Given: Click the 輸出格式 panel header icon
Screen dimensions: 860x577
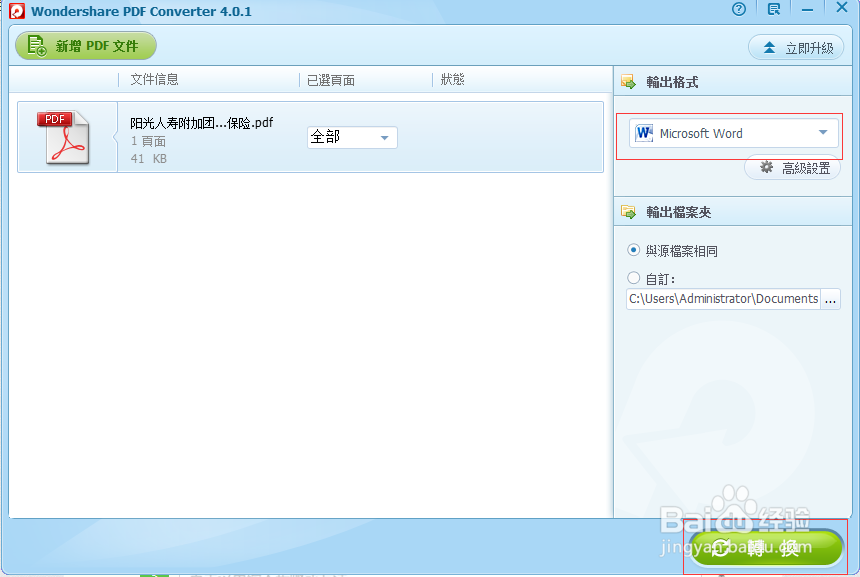Looking at the screenshot, I should [629, 79].
